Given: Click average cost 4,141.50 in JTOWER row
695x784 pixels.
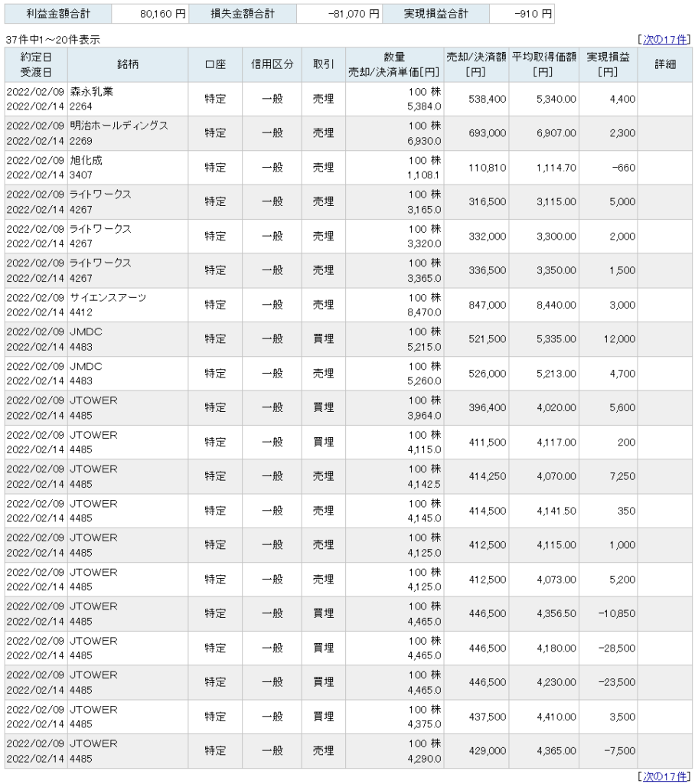Looking at the screenshot, I should click(556, 511).
